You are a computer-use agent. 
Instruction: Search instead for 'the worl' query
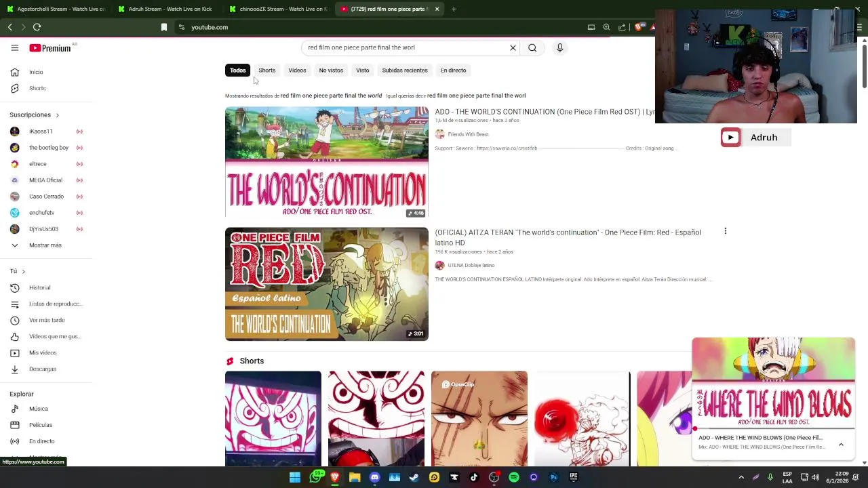tap(476, 96)
